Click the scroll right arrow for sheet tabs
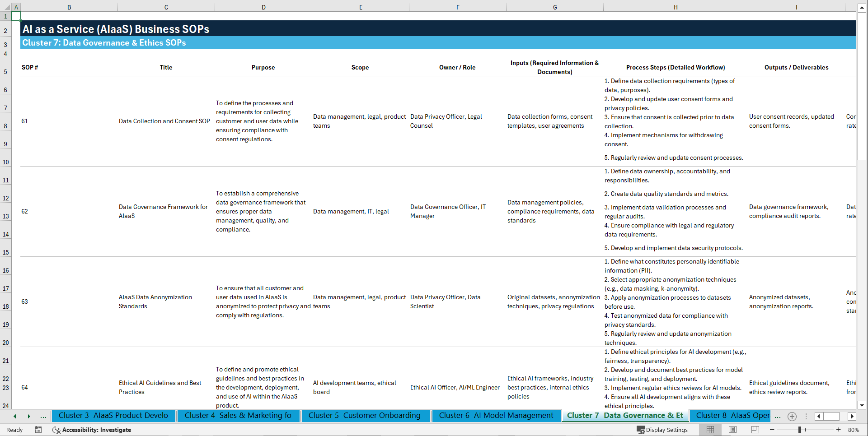Viewport: 868px width, 436px height. 29,416
